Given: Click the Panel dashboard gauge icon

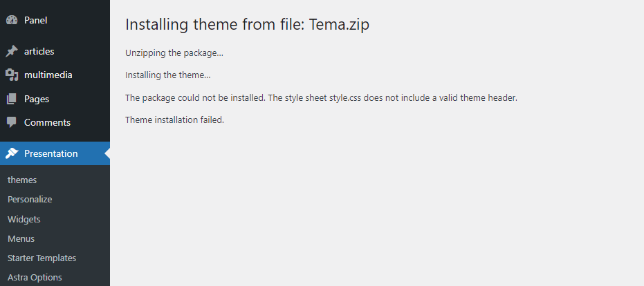Looking at the screenshot, I should pyautogui.click(x=12, y=20).
